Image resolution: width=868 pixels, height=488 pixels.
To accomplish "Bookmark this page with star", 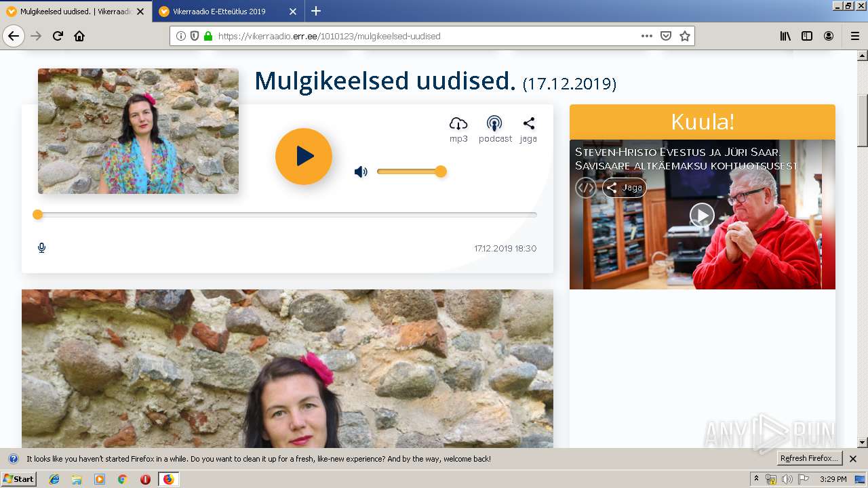I will (x=685, y=37).
